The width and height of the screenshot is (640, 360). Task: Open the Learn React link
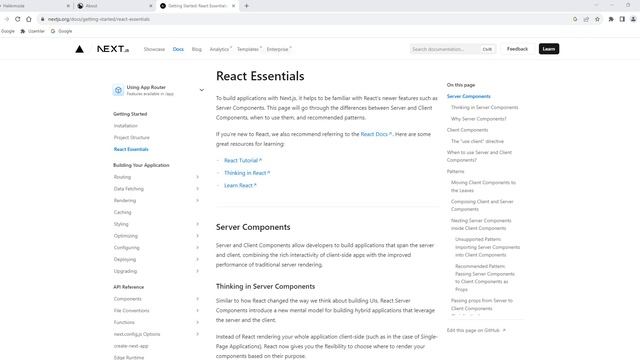pyautogui.click(x=240, y=185)
